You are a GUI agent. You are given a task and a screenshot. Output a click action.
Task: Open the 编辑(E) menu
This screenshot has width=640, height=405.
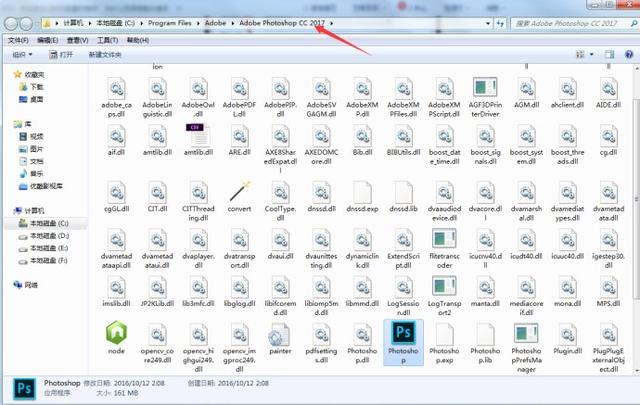(x=48, y=40)
